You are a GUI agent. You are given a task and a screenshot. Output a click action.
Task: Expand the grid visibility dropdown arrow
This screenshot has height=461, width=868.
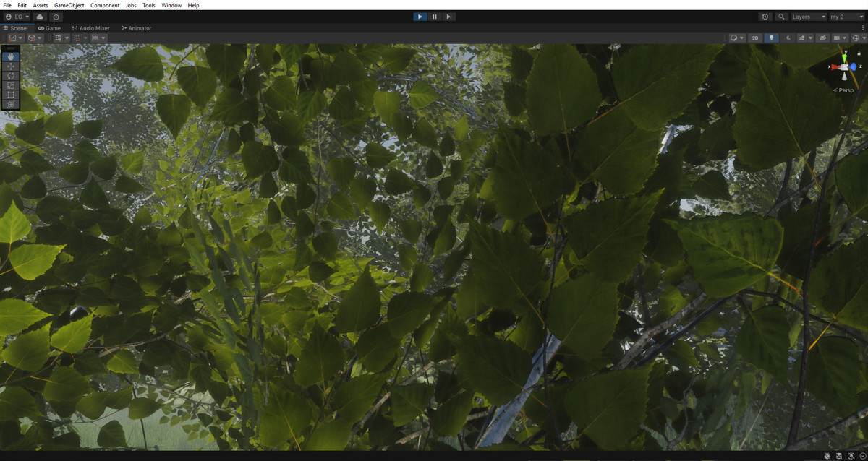click(x=67, y=38)
